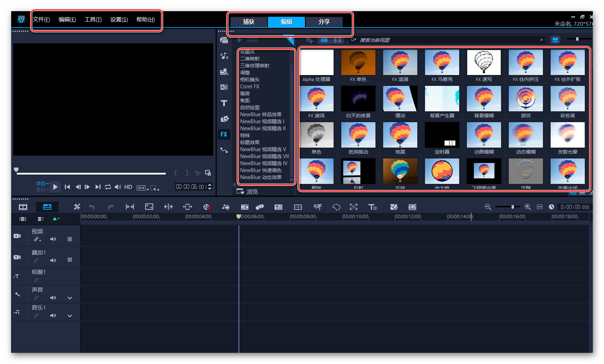Open the T titles library icon
This screenshot has width=604, height=364.
[x=224, y=103]
